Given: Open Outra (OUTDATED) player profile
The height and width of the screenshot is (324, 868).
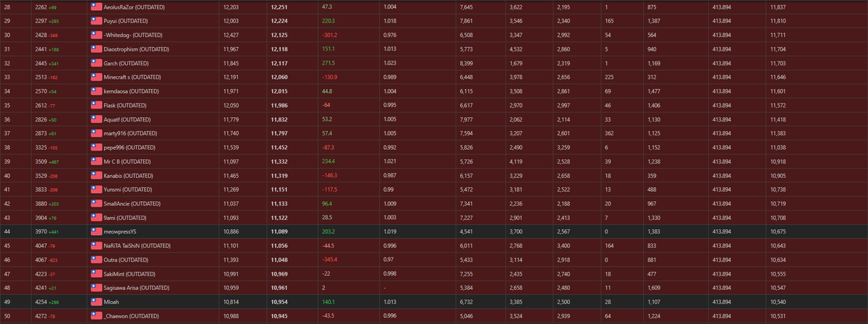Looking at the screenshot, I should (127, 260).
